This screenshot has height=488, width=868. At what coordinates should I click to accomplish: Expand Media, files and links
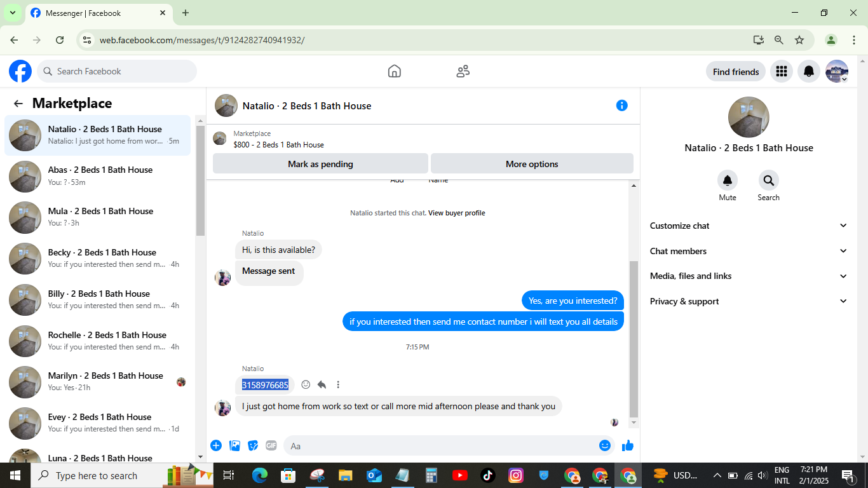coord(749,276)
